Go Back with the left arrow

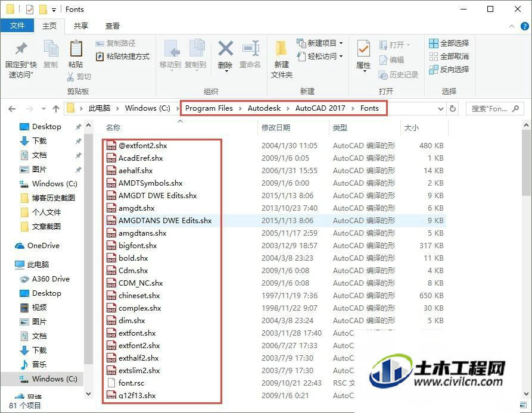click(12, 109)
